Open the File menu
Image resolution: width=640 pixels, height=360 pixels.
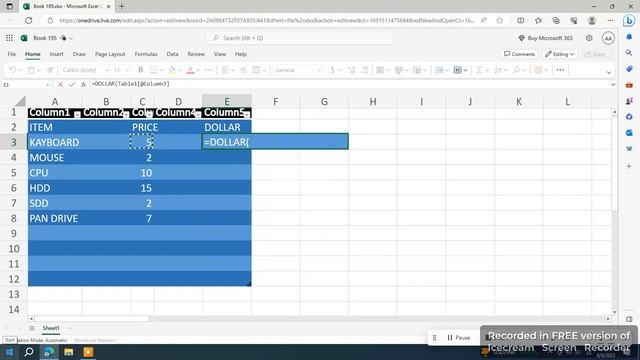coord(11,54)
